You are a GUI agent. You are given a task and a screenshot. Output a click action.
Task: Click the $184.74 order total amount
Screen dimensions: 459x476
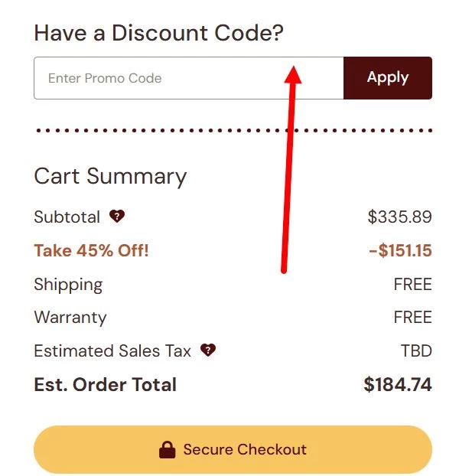397,384
